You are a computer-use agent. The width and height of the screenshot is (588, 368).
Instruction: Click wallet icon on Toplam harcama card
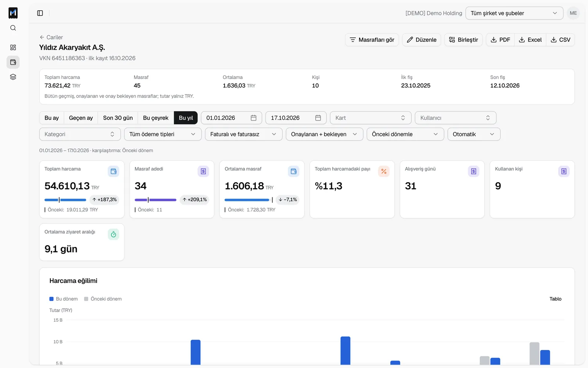coord(114,171)
